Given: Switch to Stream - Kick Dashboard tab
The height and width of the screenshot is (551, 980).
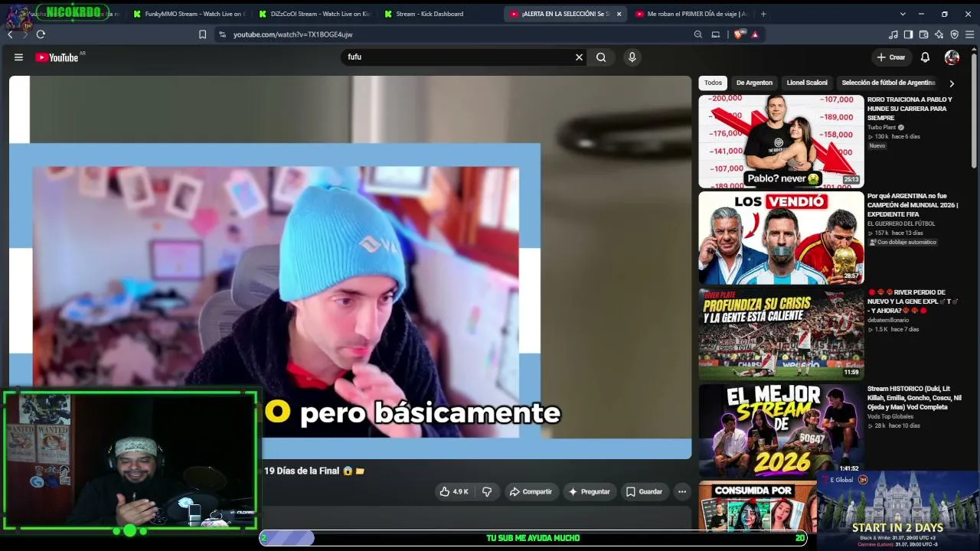Looking at the screenshot, I should point(439,14).
